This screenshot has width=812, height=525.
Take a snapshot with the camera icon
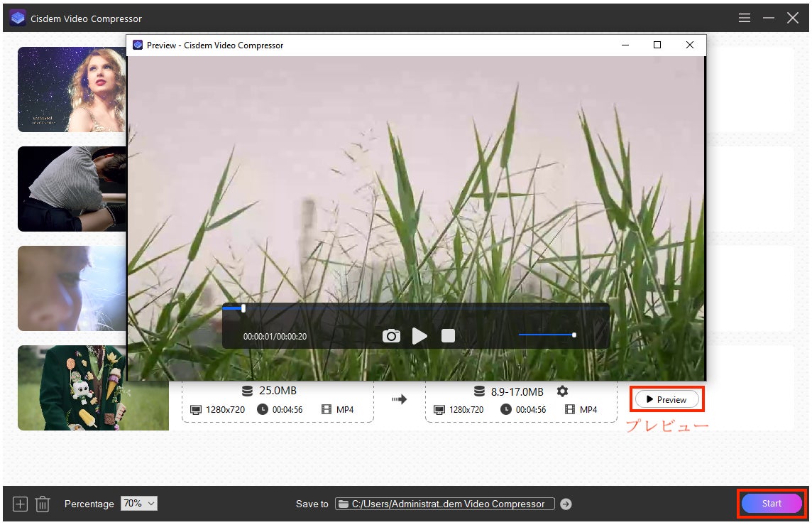(391, 336)
